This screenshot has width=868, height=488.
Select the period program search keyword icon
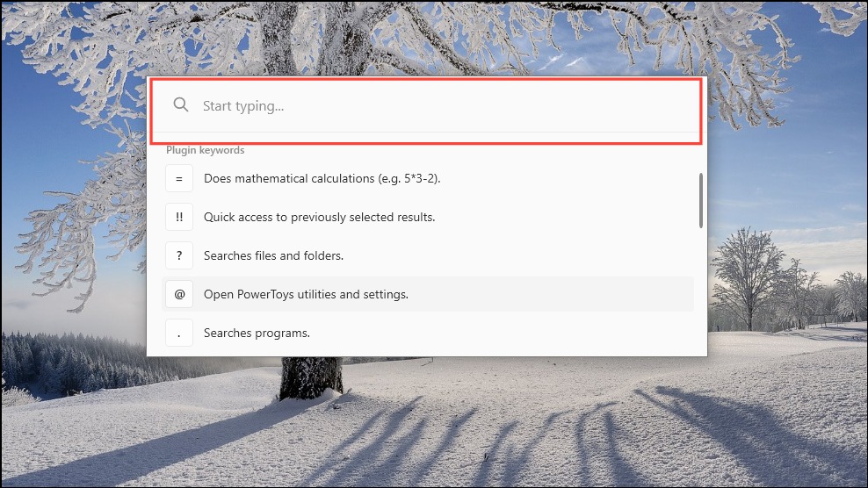click(179, 333)
